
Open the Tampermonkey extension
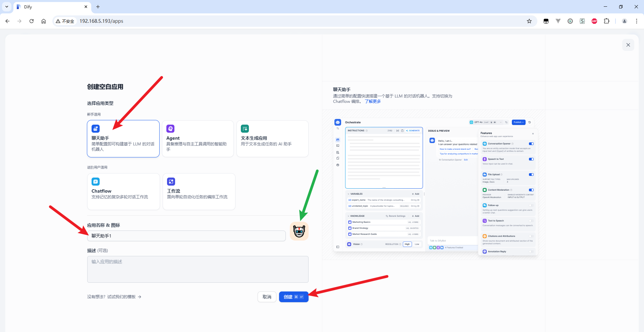coord(546,21)
